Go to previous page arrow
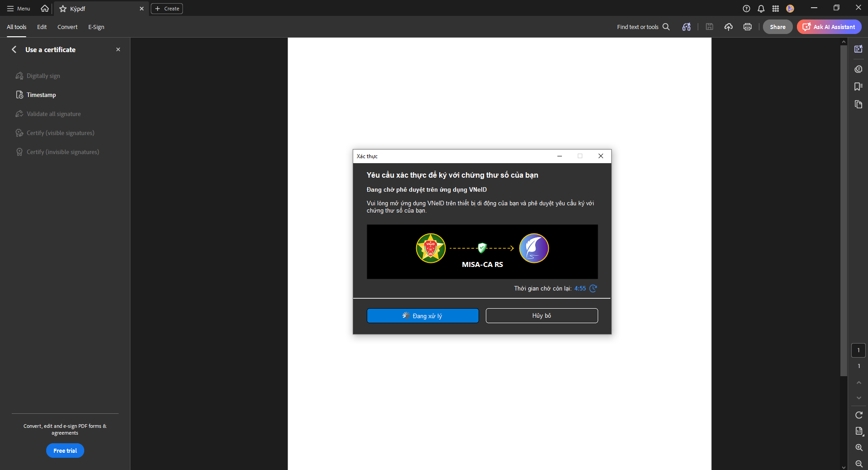The width and height of the screenshot is (868, 470). 858,383
